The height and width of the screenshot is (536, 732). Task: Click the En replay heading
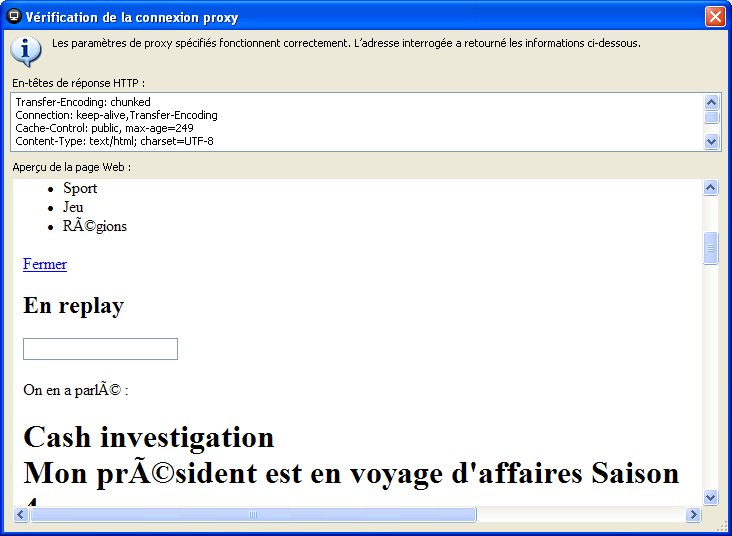(73, 306)
